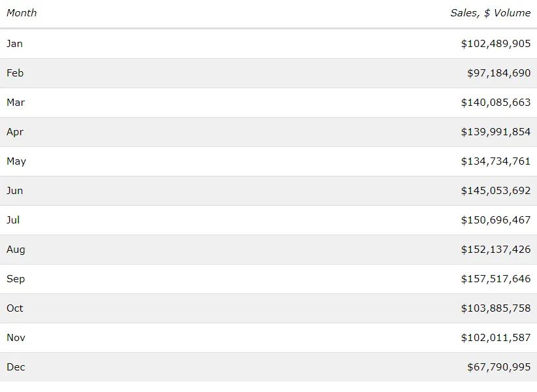Select the $97,184,690 sales figure
The width and height of the screenshot is (537, 392).
pos(498,73)
